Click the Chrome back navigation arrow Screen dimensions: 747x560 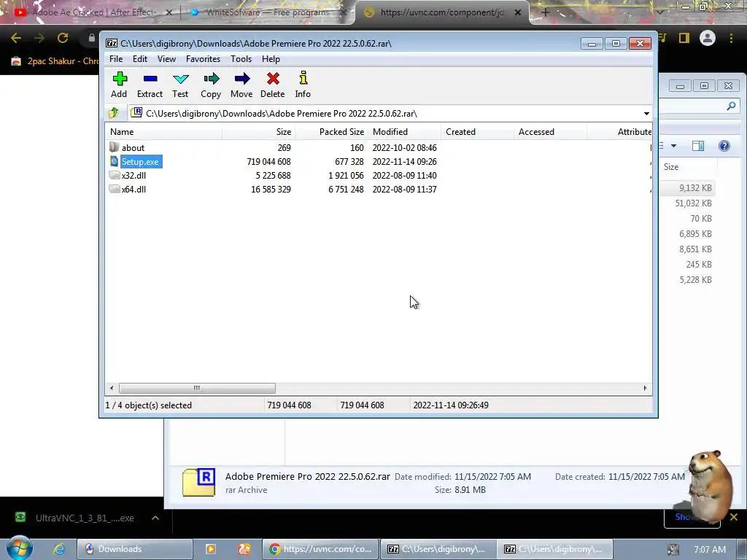pyautogui.click(x=16, y=38)
